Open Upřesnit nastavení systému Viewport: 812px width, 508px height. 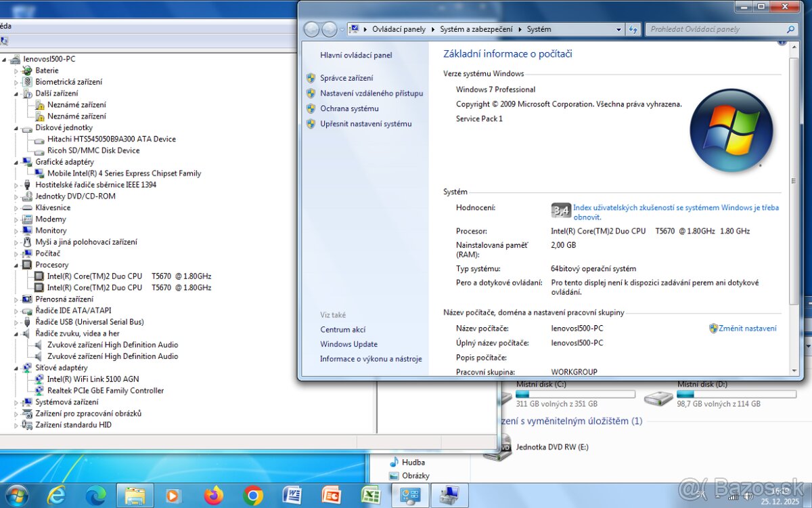pos(366,124)
